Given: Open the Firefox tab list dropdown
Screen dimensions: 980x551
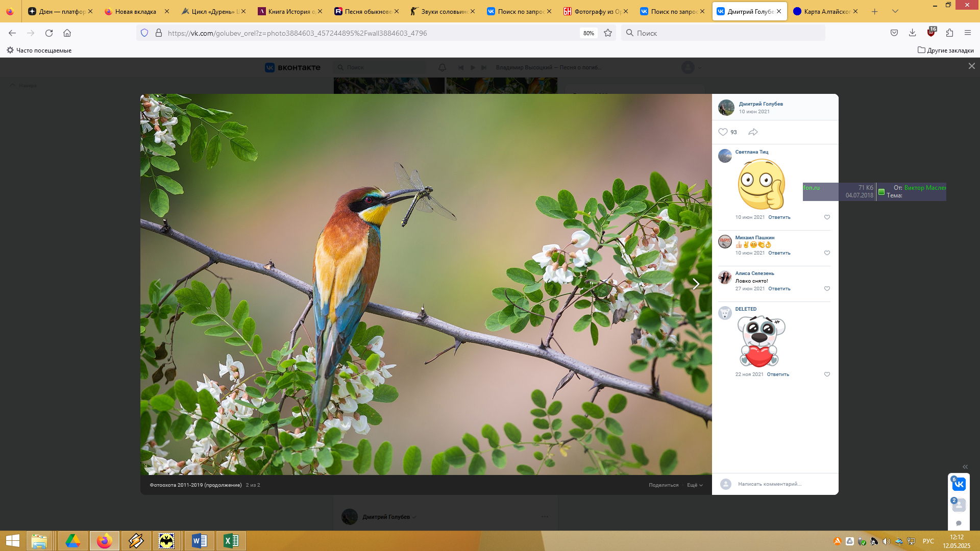Looking at the screenshot, I should coord(895,11).
